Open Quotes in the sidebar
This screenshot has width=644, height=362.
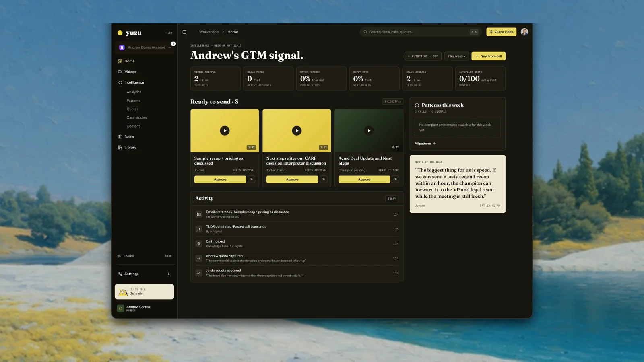132,109
